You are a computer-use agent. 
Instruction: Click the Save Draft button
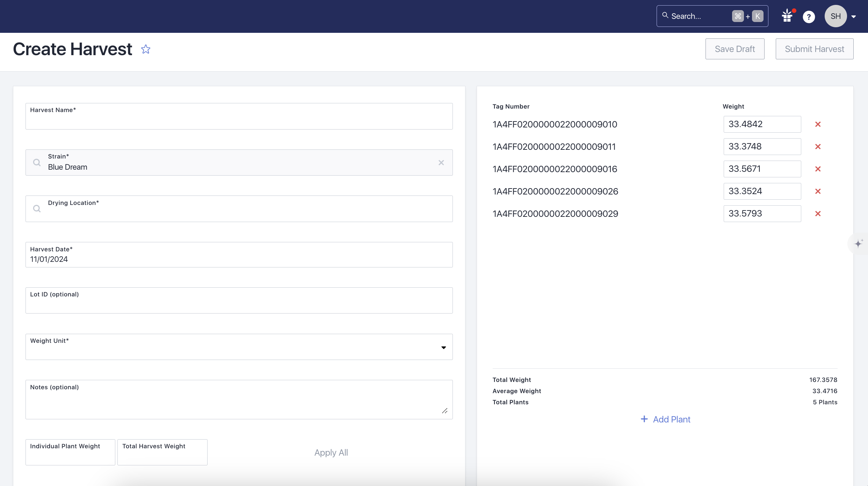735,49
